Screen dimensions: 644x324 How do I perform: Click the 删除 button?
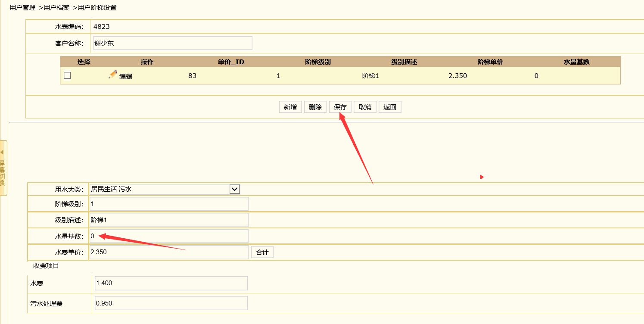(315, 107)
